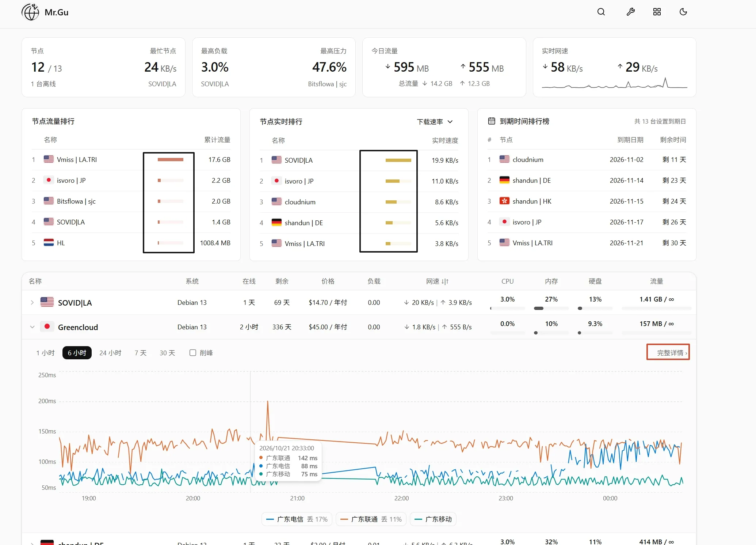Click the Mr.Gu globe logo
The width and height of the screenshot is (756, 545).
(30, 12)
